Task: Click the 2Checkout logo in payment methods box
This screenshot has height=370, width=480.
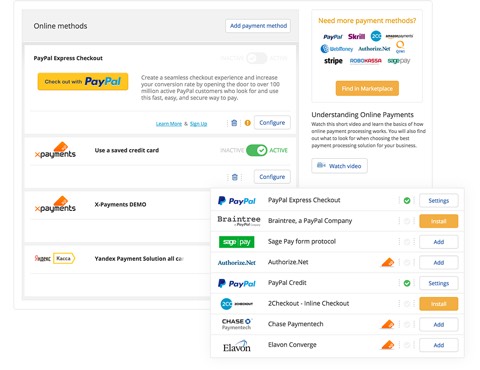Action: [376, 36]
